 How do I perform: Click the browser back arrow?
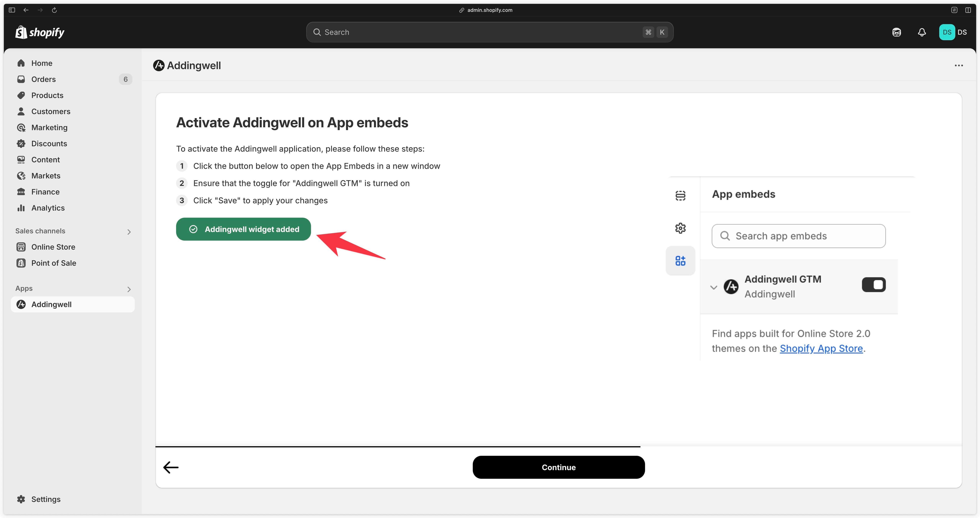tap(26, 10)
